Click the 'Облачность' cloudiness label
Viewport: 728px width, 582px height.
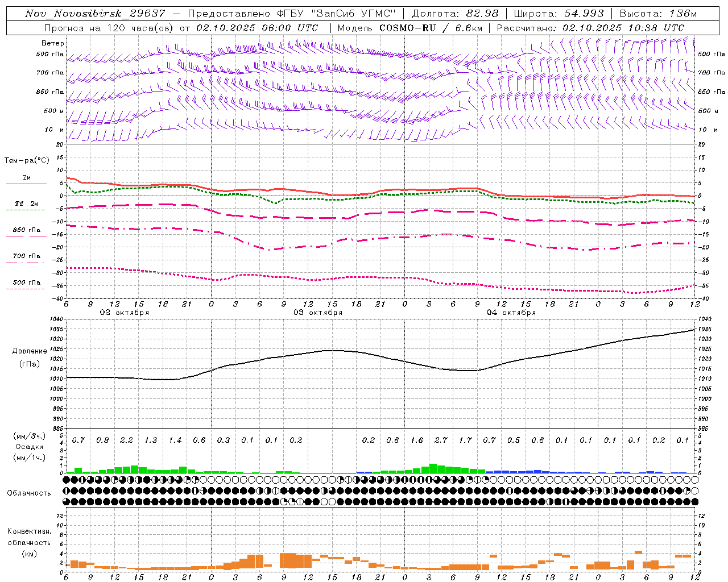point(29,493)
